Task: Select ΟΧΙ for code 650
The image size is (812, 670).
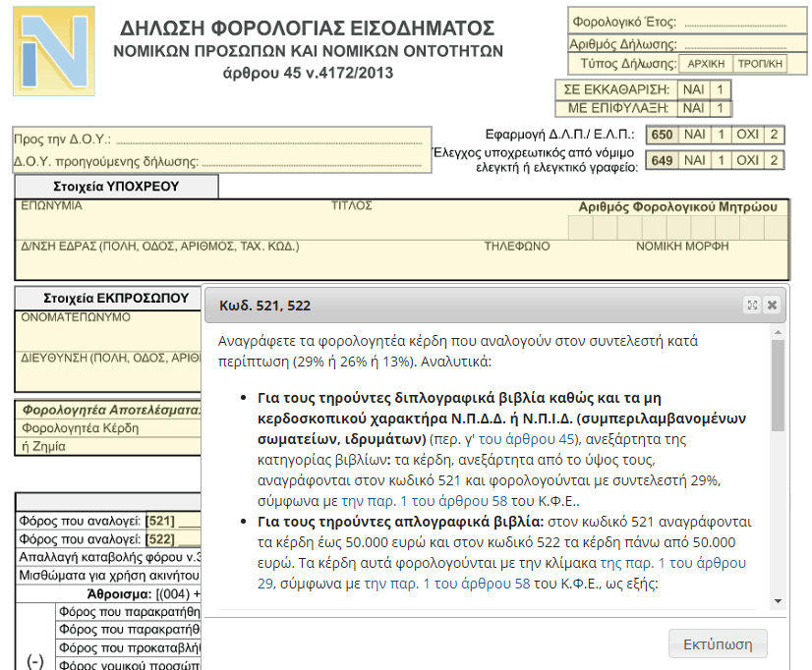Action: pos(748,135)
